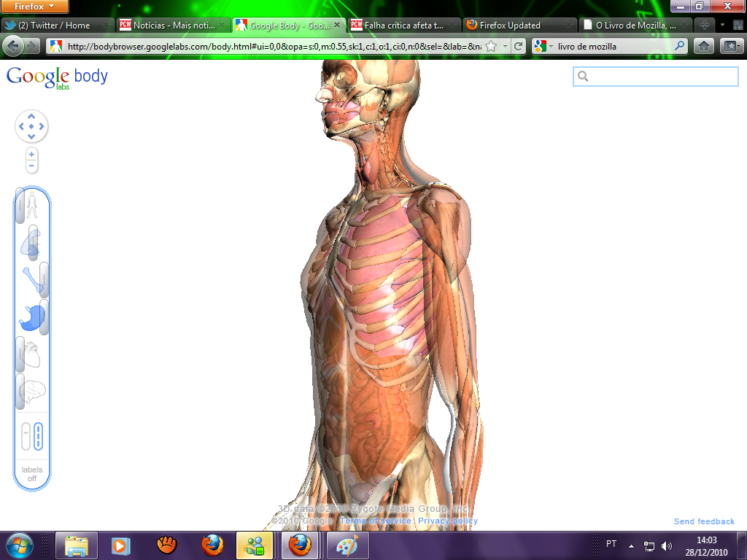The image size is (747, 560).
Task: Click the skin layer body icon
Action: click(x=32, y=207)
